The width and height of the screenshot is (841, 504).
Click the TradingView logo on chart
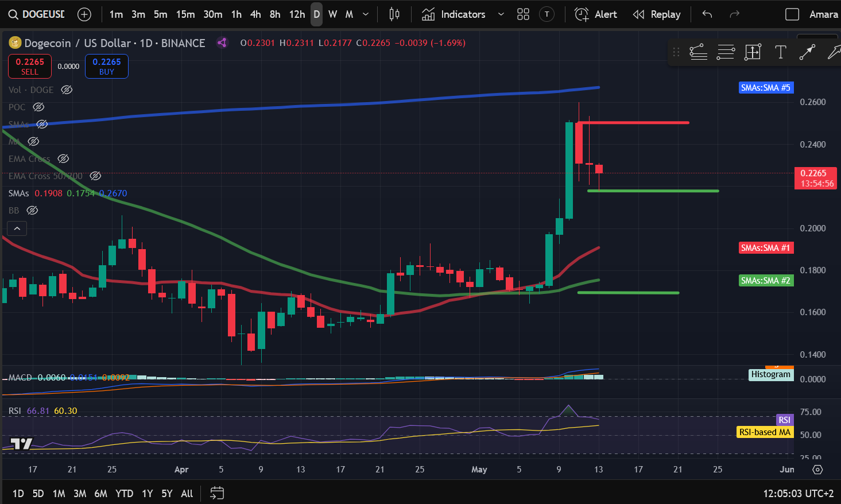pos(22,443)
